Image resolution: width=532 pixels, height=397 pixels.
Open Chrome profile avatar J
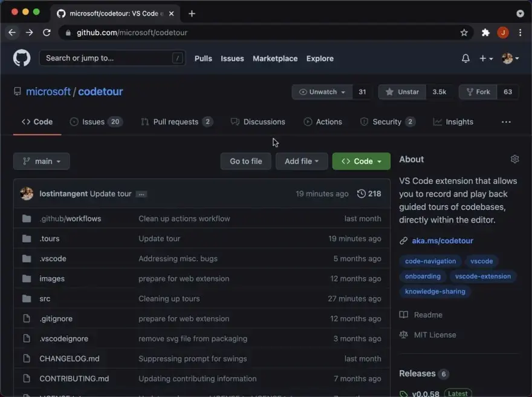pyautogui.click(x=503, y=33)
